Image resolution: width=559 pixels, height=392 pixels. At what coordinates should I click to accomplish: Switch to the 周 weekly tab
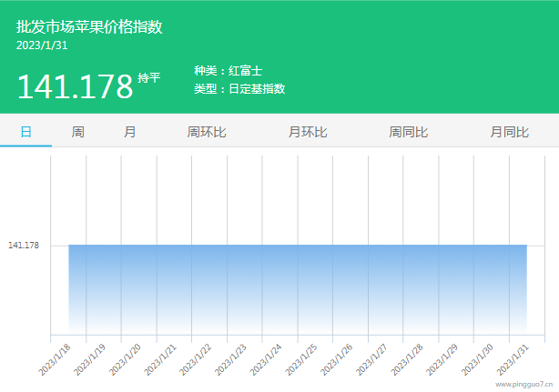tap(77, 132)
